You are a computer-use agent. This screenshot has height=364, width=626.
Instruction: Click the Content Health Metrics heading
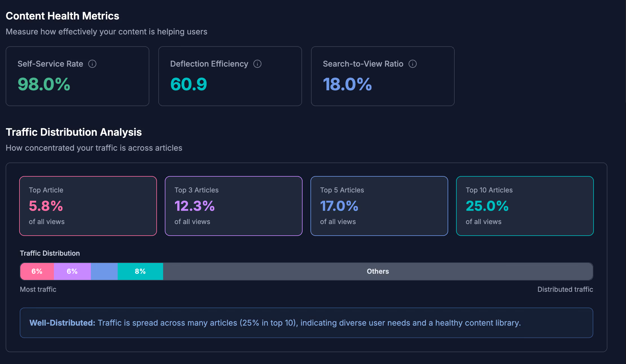click(x=62, y=16)
